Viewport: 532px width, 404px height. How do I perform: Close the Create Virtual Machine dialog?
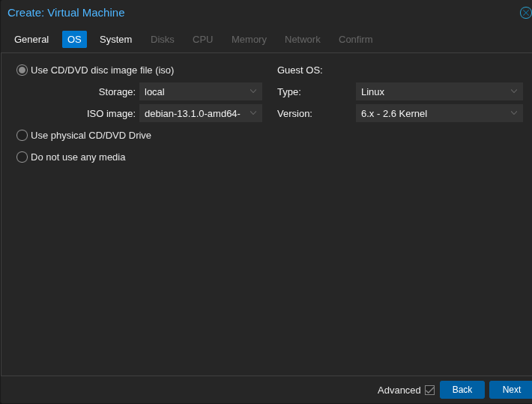tap(525, 13)
